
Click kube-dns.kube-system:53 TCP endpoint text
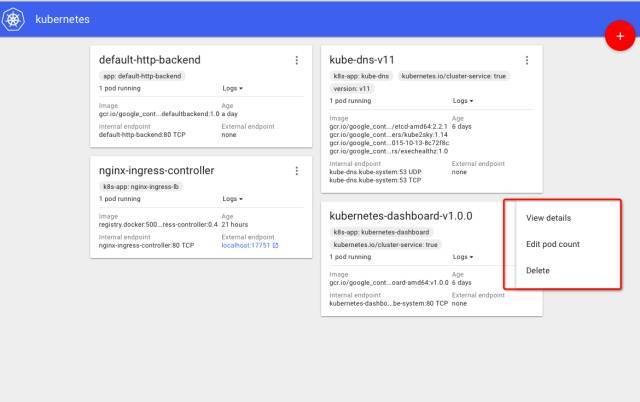pyautogui.click(x=375, y=180)
